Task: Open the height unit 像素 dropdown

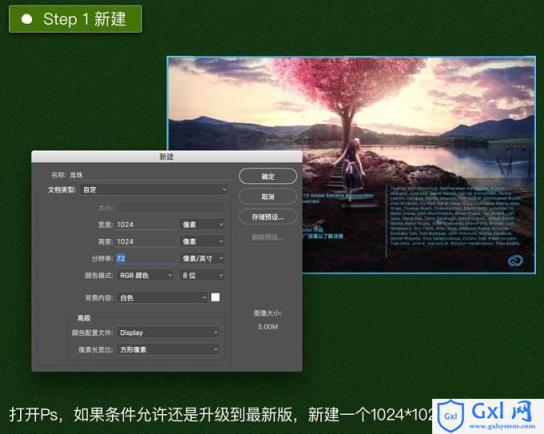Action: click(202, 241)
